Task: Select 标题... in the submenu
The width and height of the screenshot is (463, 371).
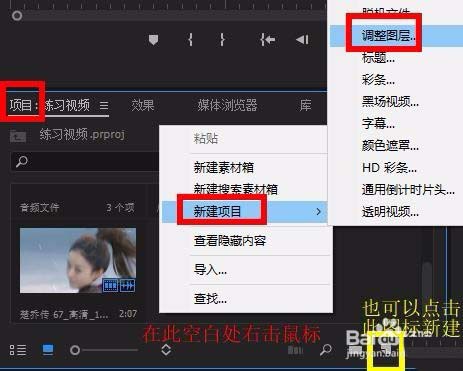Action: click(378, 58)
